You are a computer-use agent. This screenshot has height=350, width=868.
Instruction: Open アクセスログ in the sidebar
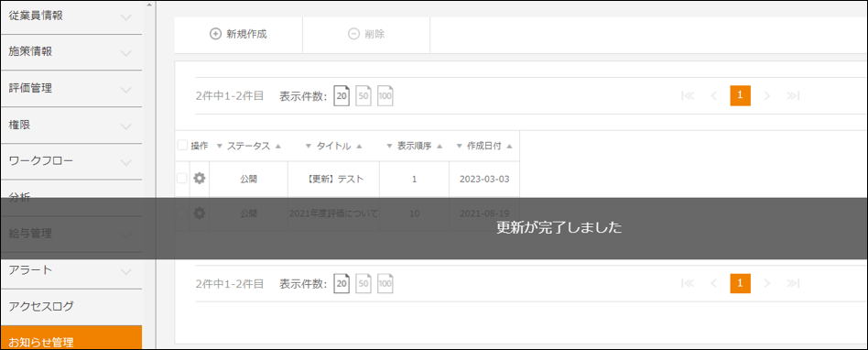coord(71,307)
